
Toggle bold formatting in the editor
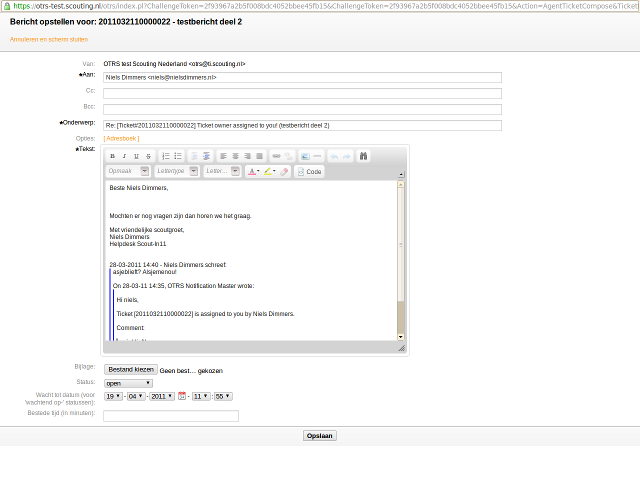coord(113,156)
